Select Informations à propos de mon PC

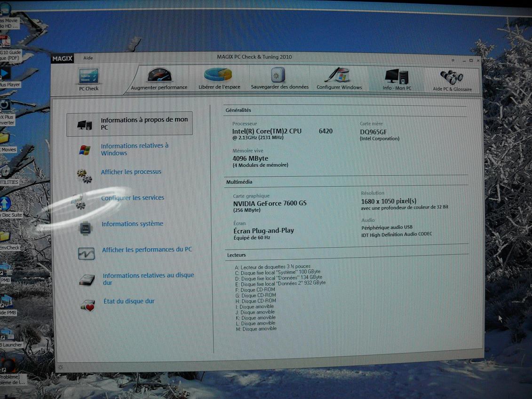(x=130, y=124)
